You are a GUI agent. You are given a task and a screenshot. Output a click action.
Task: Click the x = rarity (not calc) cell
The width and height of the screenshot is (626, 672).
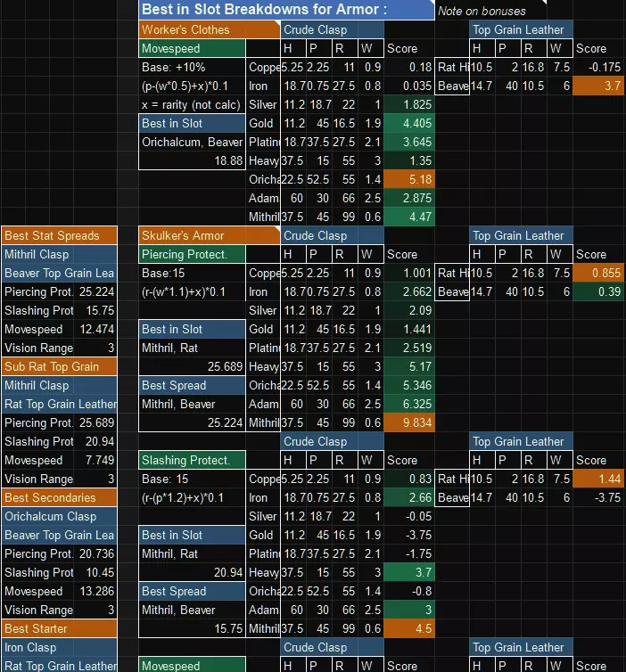(x=192, y=104)
